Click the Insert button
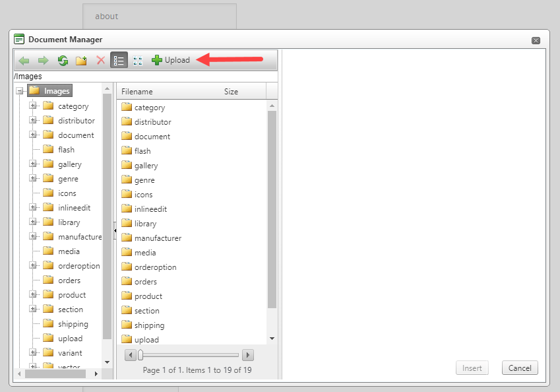 point(472,368)
